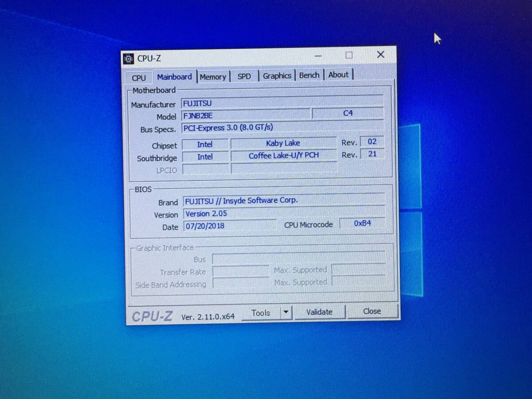Click the Coffee Lake-U/Y PCH field
This screenshot has height=399, width=532.
pyautogui.click(x=283, y=156)
